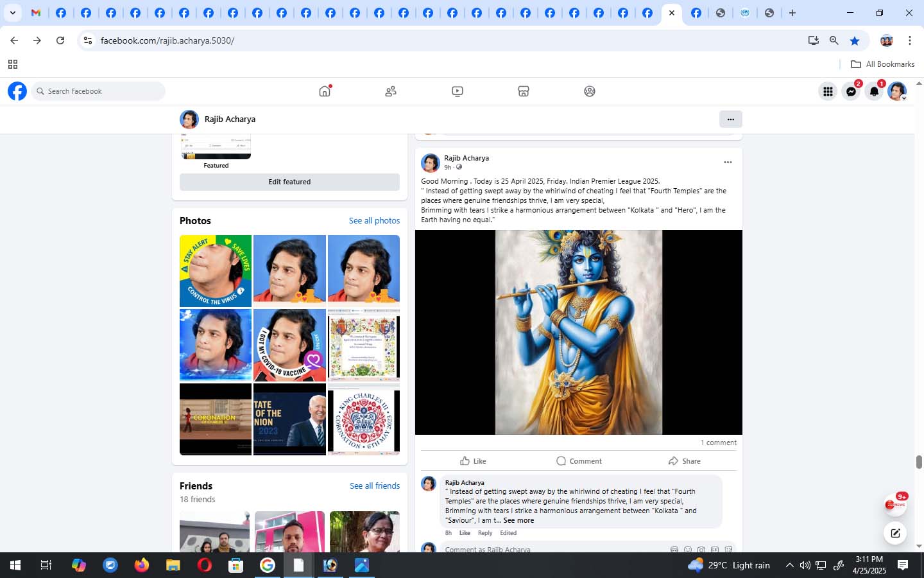Open the post options three-dot menu
This screenshot has width=924, height=578.
(x=728, y=162)
